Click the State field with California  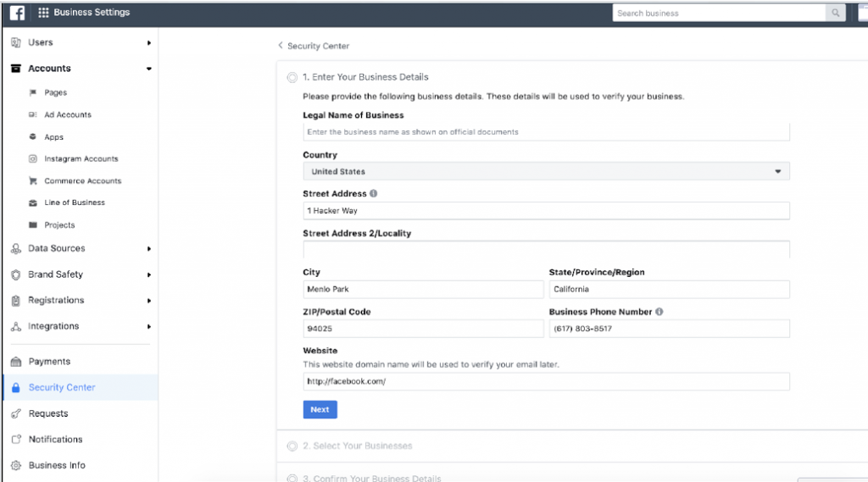tap(670, 290)
